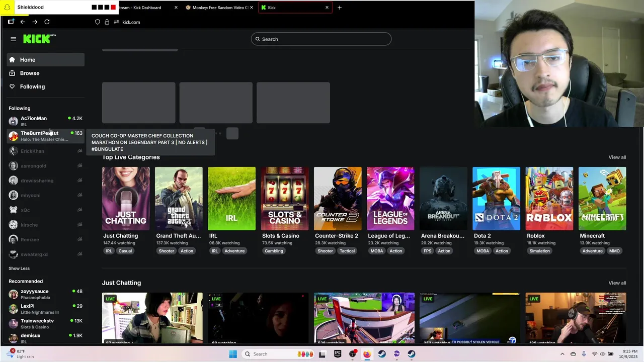The image size is (644, 362).
Task: Click Casual tag under Just Chatting
Action: (x=125, y=251)
